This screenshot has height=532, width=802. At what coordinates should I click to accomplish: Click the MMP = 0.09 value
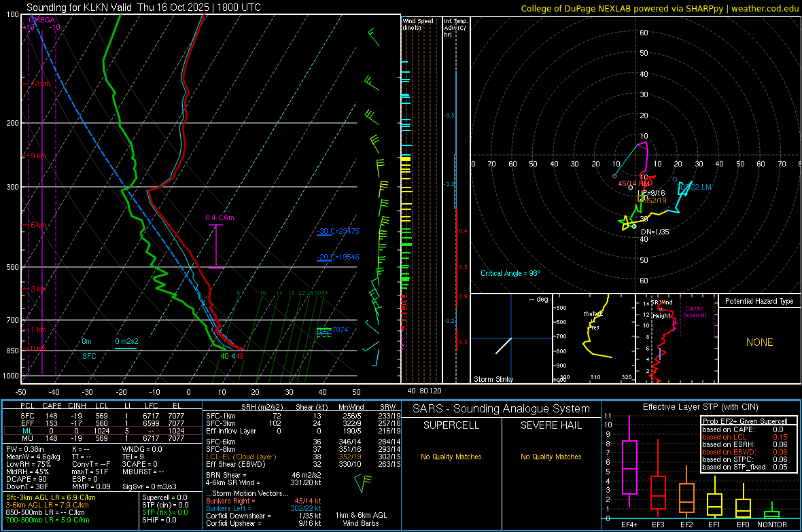[92, 486]
